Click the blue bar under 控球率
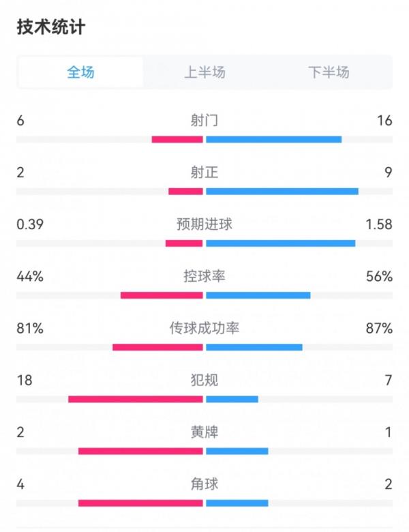Screen dimensions: 409x532 tap(258, 295)
